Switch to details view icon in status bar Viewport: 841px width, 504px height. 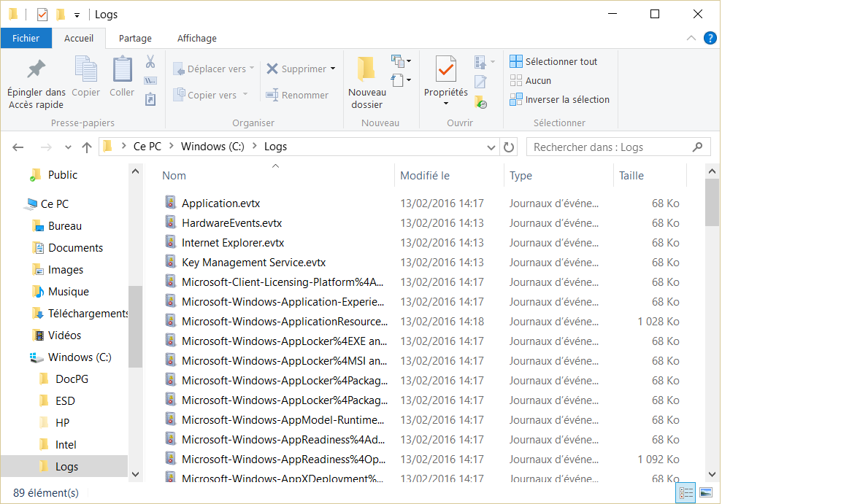[686, 493]
